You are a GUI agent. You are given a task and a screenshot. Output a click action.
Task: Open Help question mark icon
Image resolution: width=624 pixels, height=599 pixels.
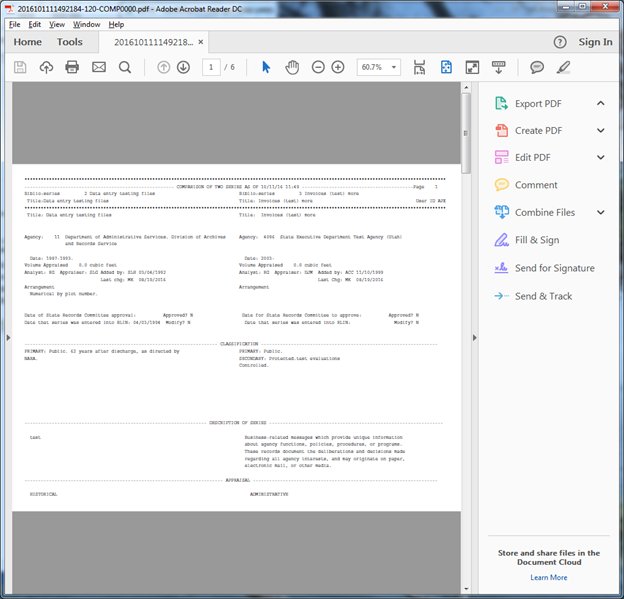point(560,42)
